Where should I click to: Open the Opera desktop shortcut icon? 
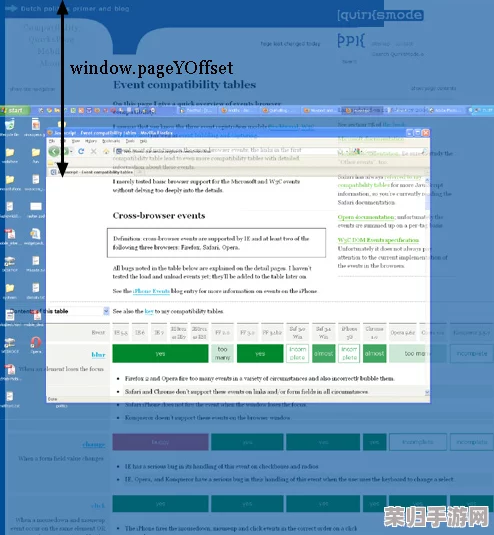(x=36, y=342)
